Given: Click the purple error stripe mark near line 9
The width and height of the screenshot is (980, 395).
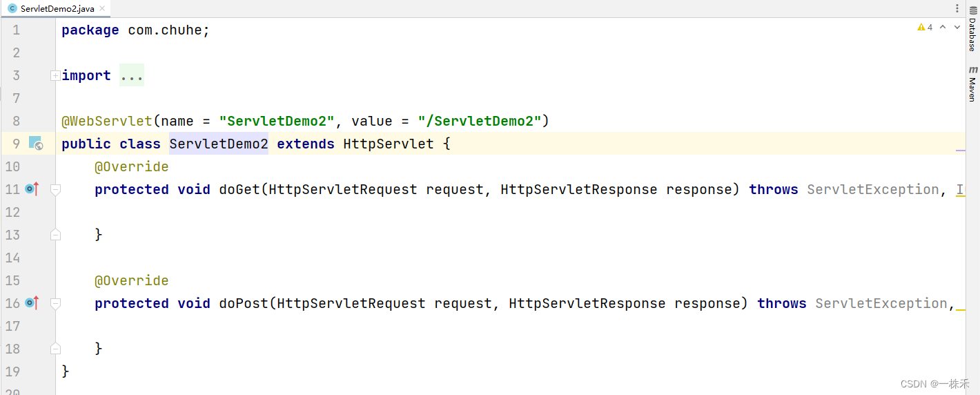Looking at the screenshot, I should (960, 149).
